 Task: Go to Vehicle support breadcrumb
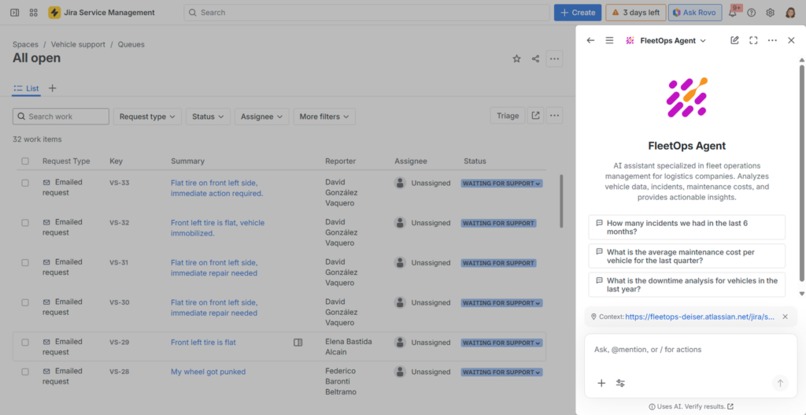78,45
